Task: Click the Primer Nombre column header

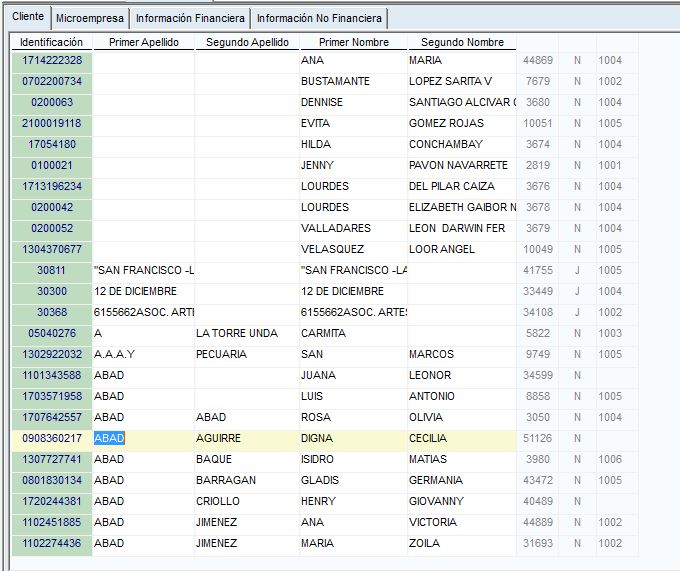Action: (354, 42)
